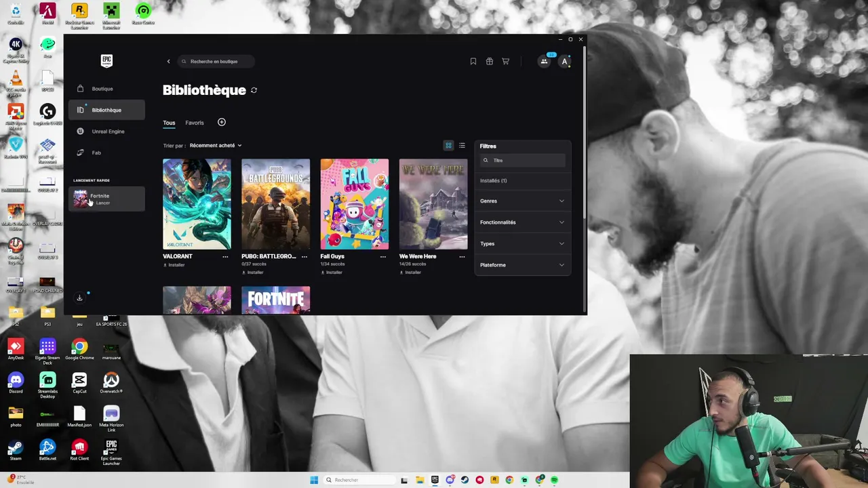
Task: Go back using the back arrow
Action: coord(169,62)
